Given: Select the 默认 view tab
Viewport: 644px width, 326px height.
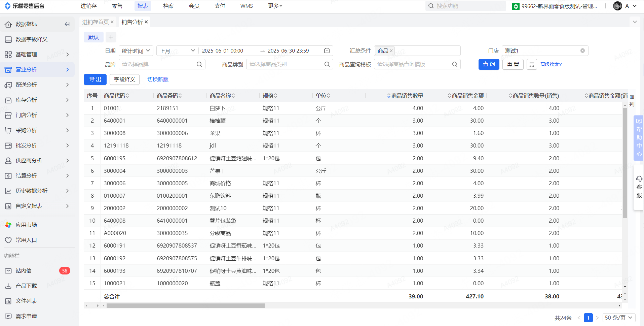Looking at the screenshot, I should tap(93, 37).
